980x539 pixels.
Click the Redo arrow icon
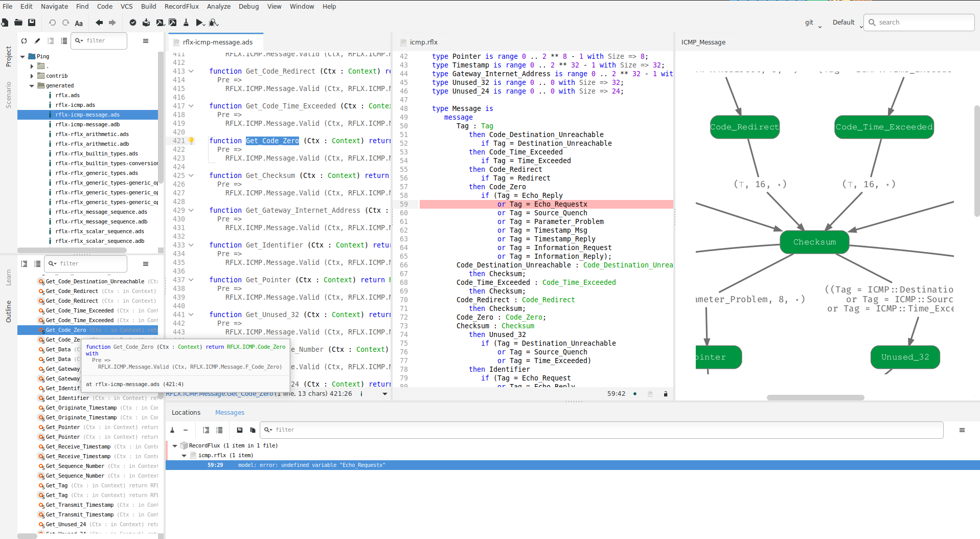point(65,23)
